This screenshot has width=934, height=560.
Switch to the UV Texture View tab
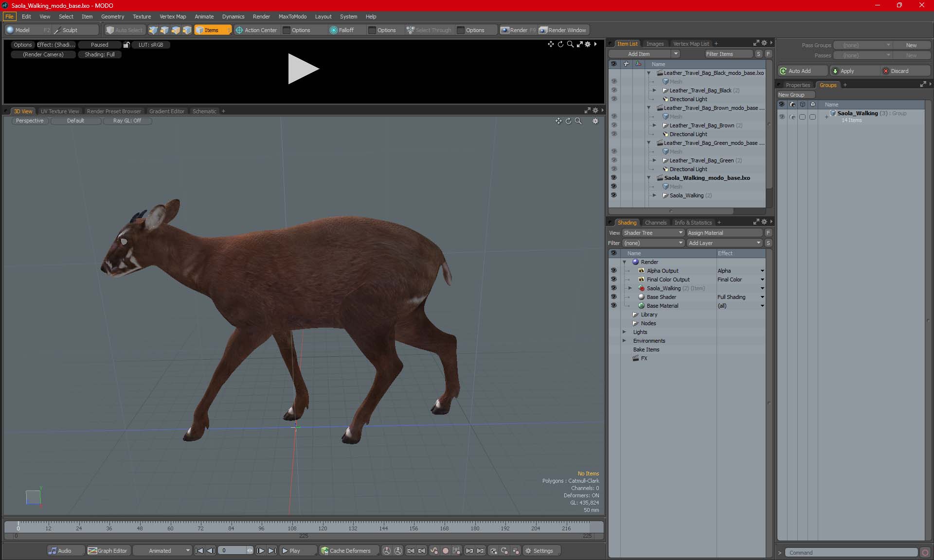coord(60,111)
